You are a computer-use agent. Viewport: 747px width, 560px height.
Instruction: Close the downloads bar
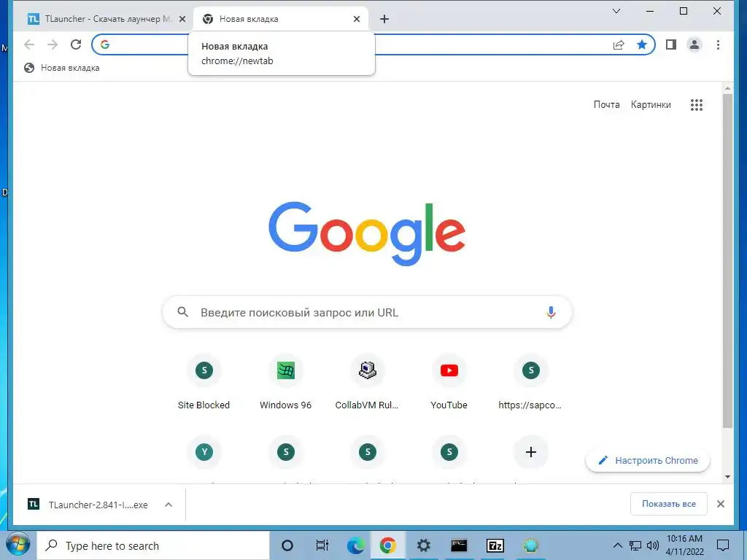coord(720,504)
